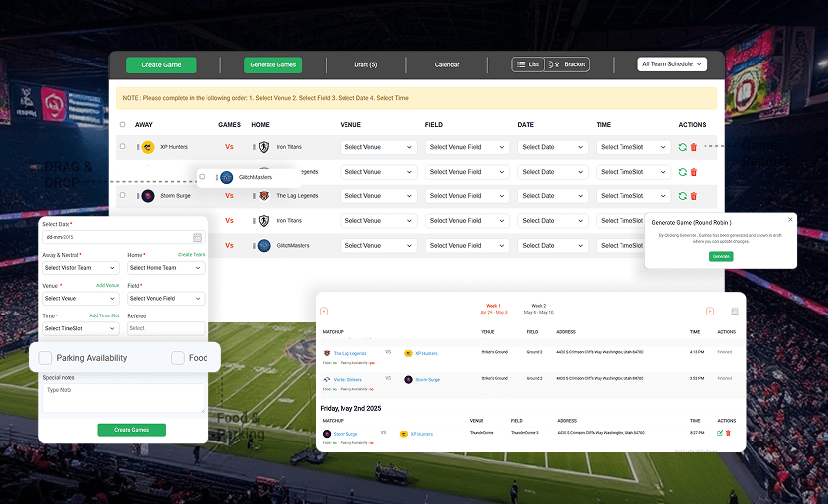Viewport: 828px width, 504px height.
Task: Open Select Venue dropdown in create game form
Action: [x=80, y=299]
